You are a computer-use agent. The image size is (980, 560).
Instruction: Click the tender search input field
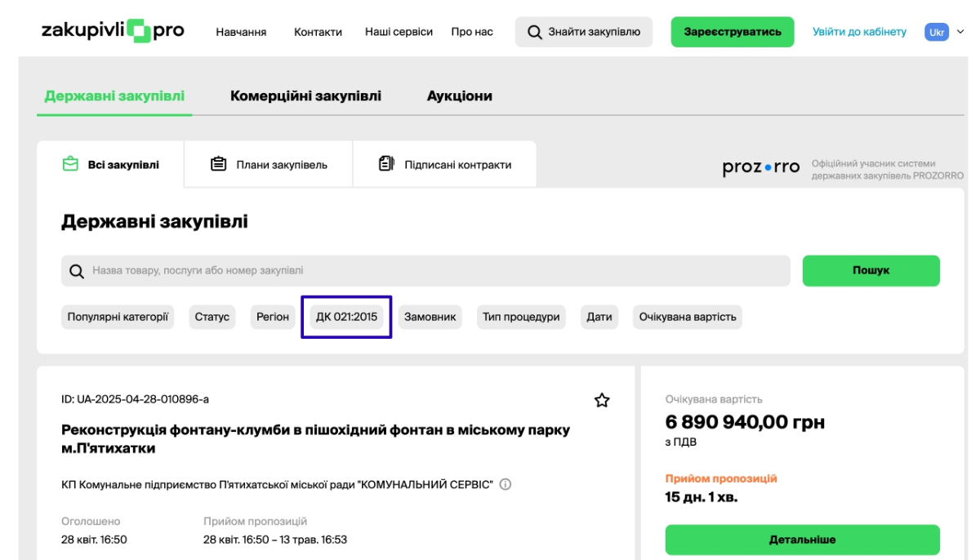433,271
